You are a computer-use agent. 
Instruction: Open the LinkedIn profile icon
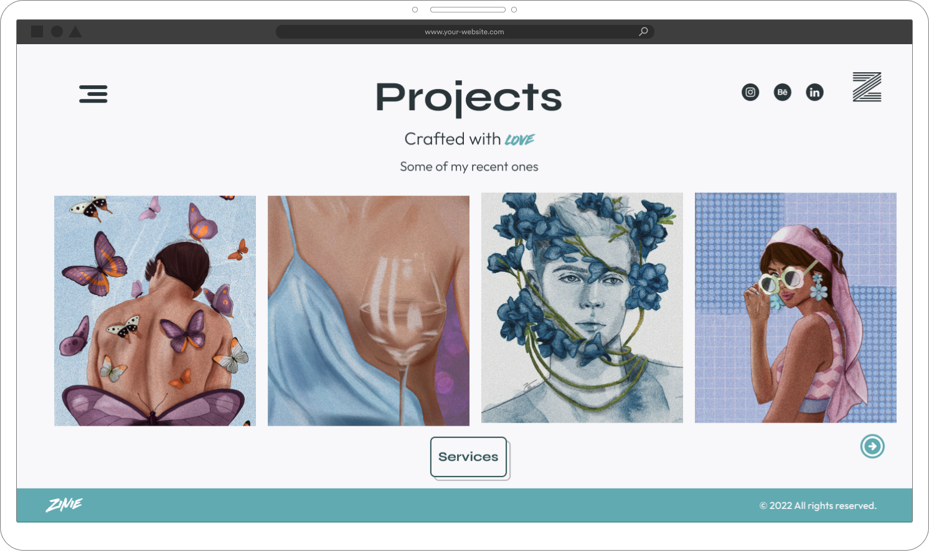(x=814, y=92)
